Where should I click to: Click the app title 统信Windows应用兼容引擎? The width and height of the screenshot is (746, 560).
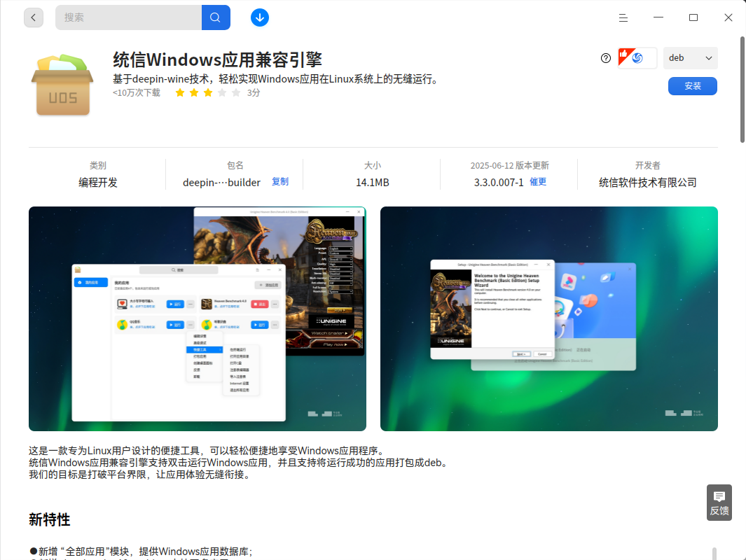(217, 60)
